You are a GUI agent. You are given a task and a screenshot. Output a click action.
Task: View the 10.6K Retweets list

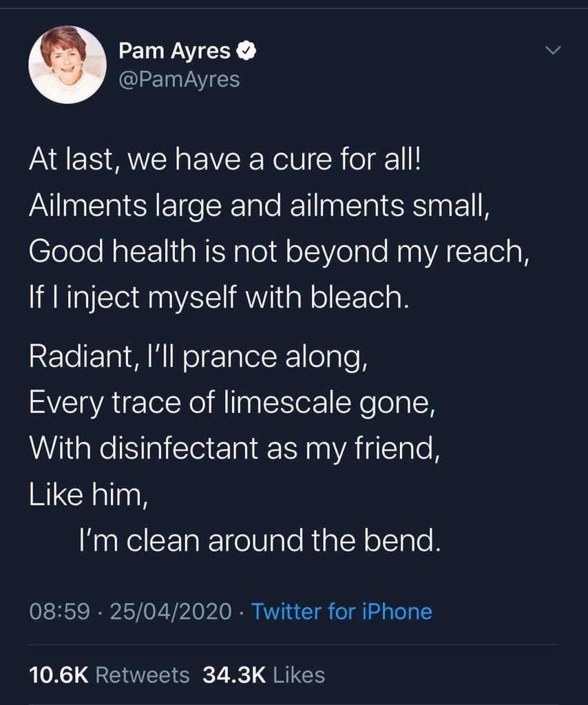[109, 675]
